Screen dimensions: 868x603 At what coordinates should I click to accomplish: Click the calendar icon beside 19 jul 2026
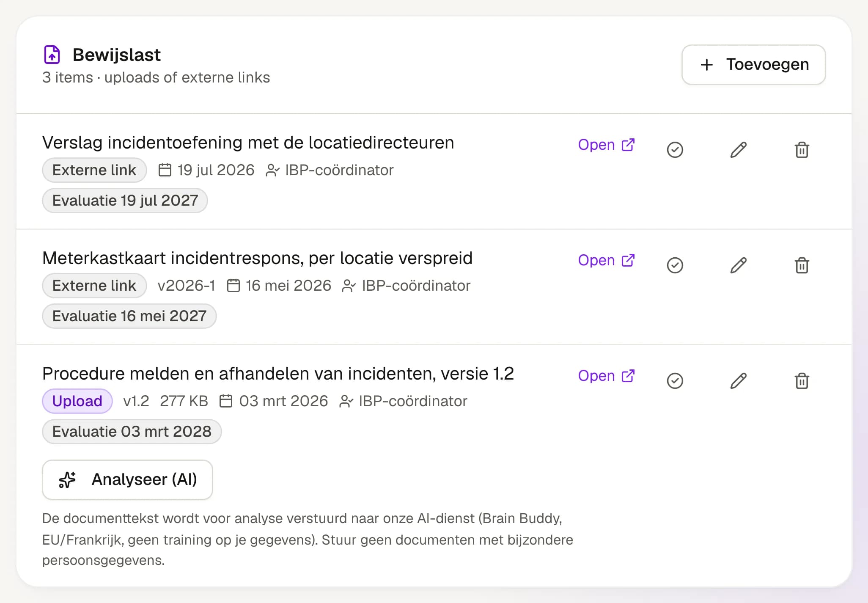pyautogui.click(x=165, y=170)
